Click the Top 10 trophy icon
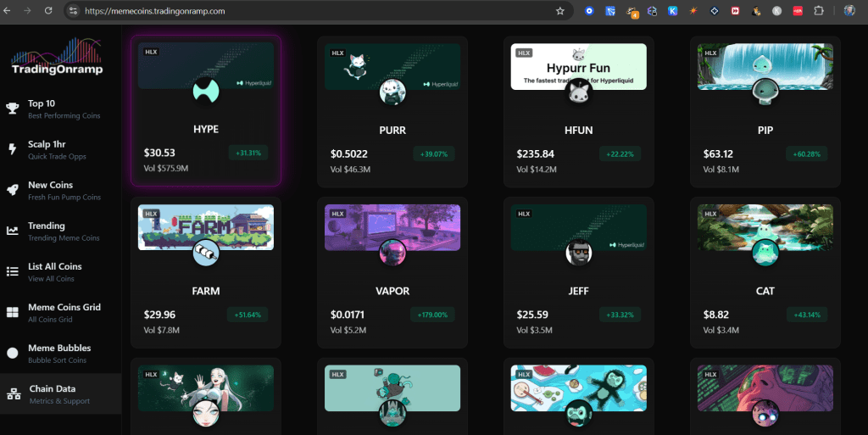Screen dimensions: 868x435 (12, 109)
